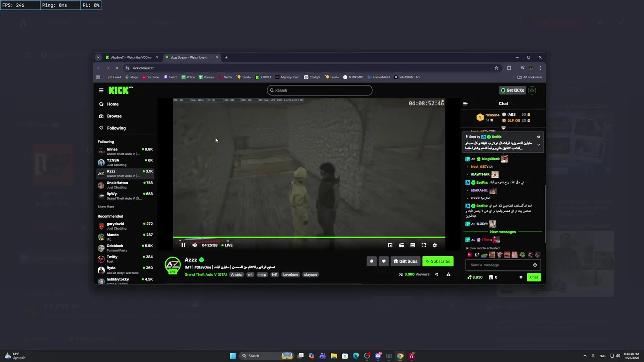Open the YouTube bookmark
Screen dimensions: 644x362
coord(151,77)
